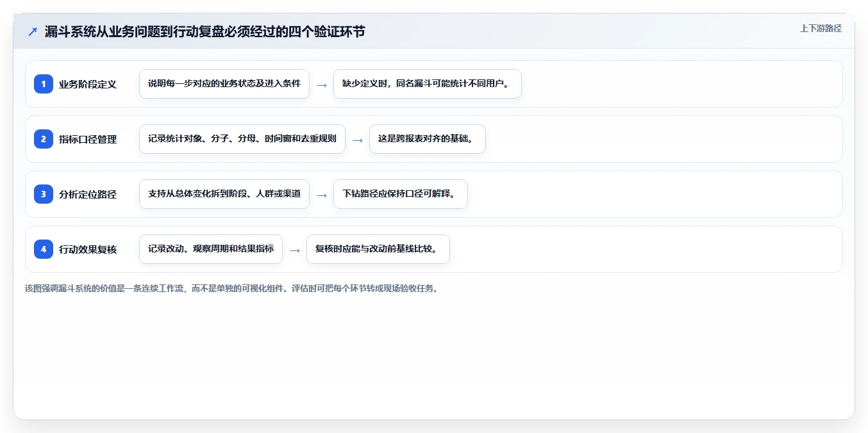Image resolution: width=868 pixels, height=433 pixels.
Task: Select box 缺少定义时，同名漏斗可能统计不同用户。
Action: click(x=428, y=84)
